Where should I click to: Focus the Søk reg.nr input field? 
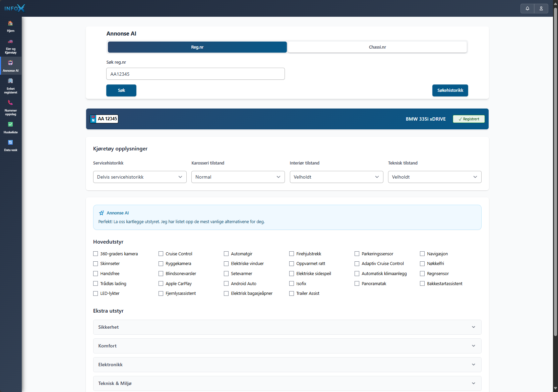195,74
